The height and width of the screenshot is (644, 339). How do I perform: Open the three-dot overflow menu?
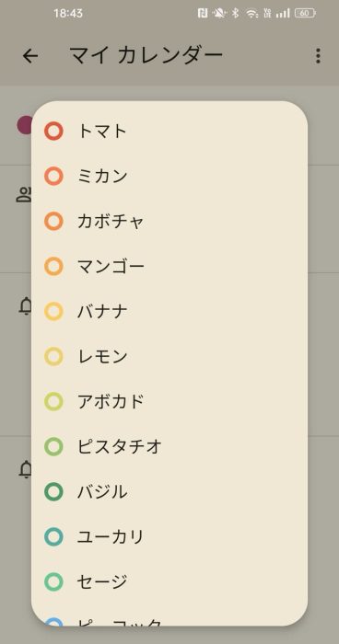[x=318, y=56]
